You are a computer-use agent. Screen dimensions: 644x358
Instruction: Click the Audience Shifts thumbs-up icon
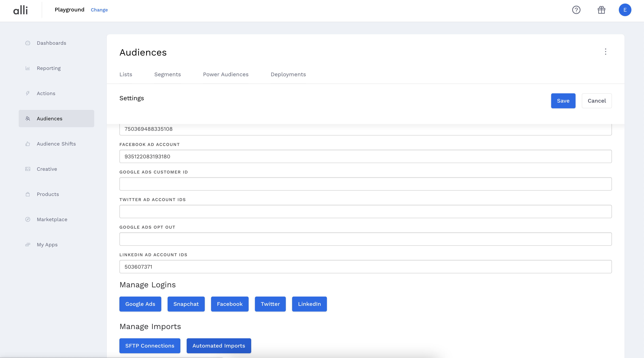[x=28, y=144]
